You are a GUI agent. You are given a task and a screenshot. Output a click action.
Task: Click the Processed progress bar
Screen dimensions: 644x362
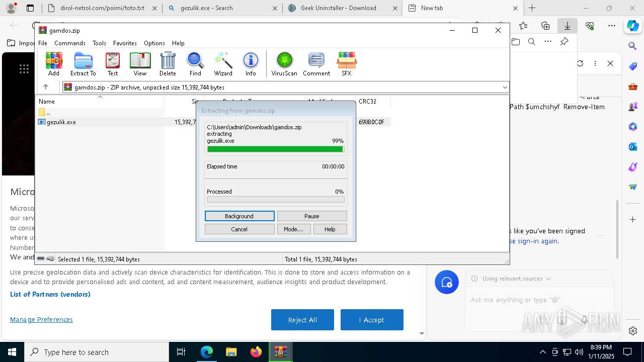[x=276, y=200]
